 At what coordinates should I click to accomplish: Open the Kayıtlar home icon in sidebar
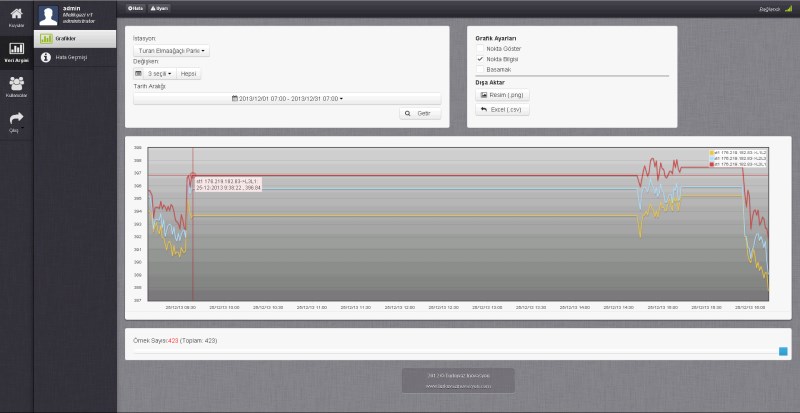pos(16,15)
